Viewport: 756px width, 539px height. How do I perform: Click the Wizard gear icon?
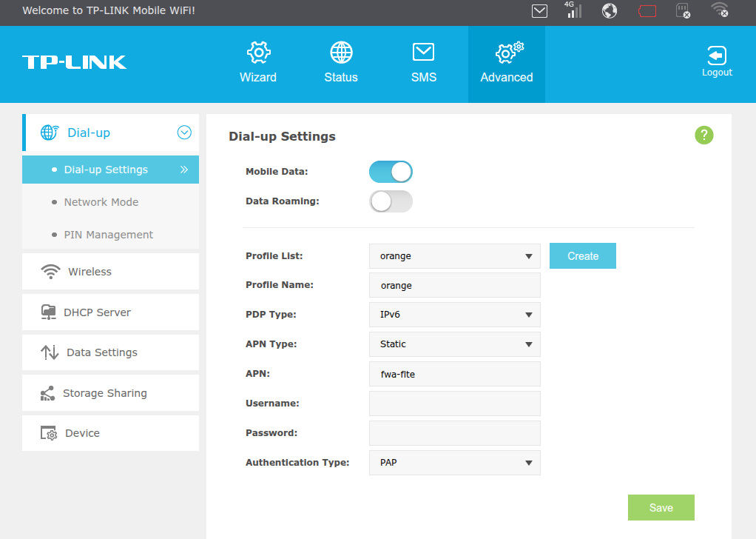[x=258, y=52]
